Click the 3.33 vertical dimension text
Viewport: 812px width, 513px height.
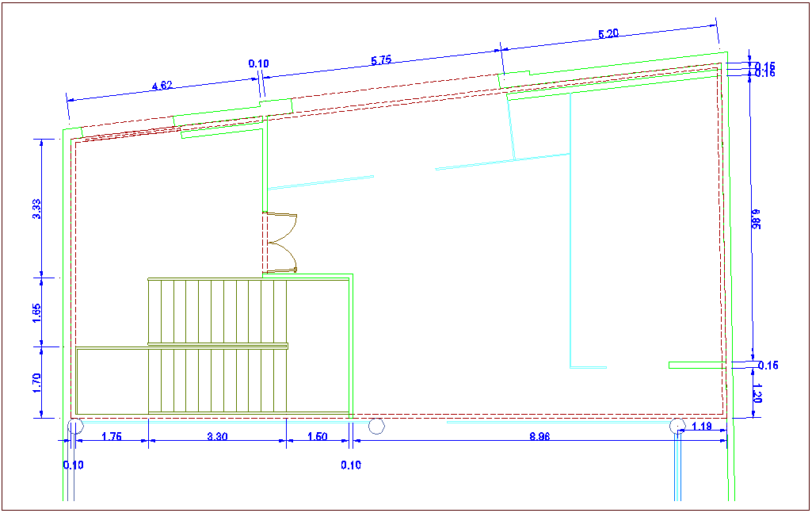pos(37,209)
